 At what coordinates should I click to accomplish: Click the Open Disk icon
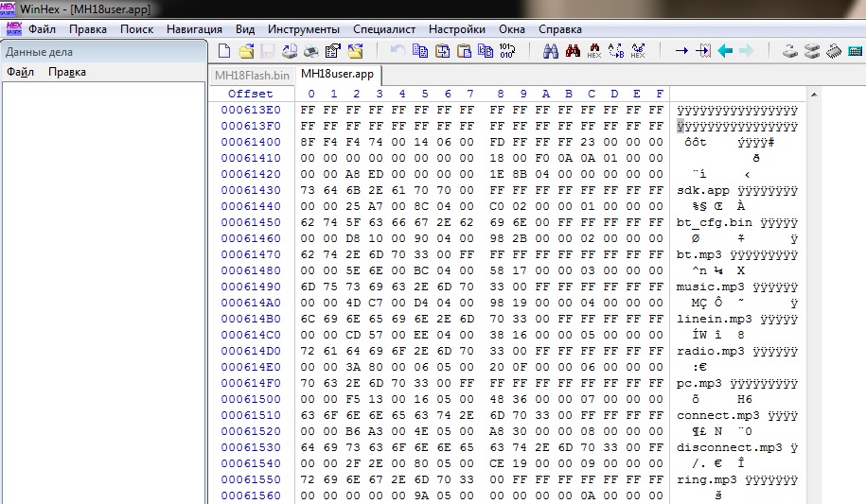(x=789, y=51)
